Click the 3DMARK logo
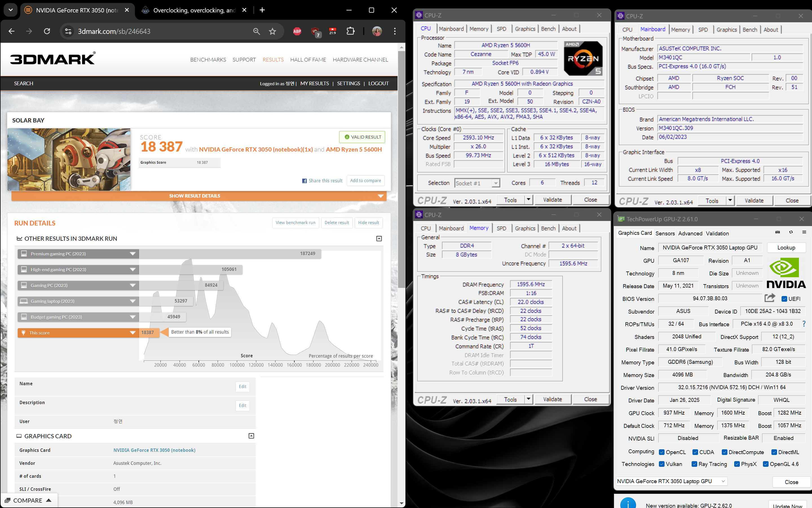 53,58
